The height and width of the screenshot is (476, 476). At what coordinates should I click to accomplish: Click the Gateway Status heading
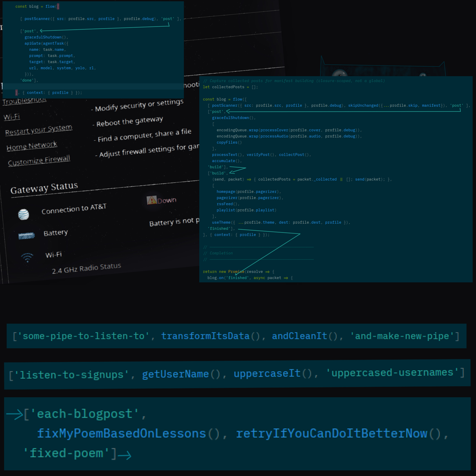(44, 188)
